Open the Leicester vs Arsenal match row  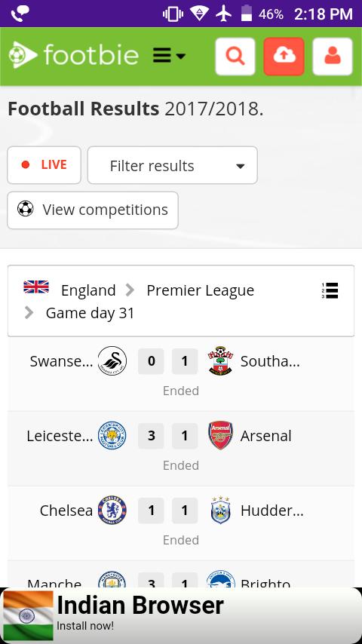(181, 449)
